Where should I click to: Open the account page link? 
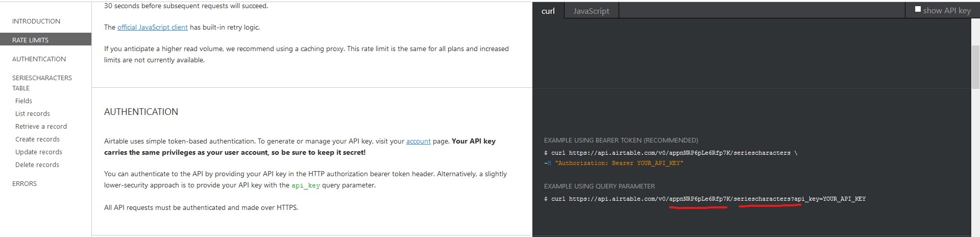click(419, 141)
